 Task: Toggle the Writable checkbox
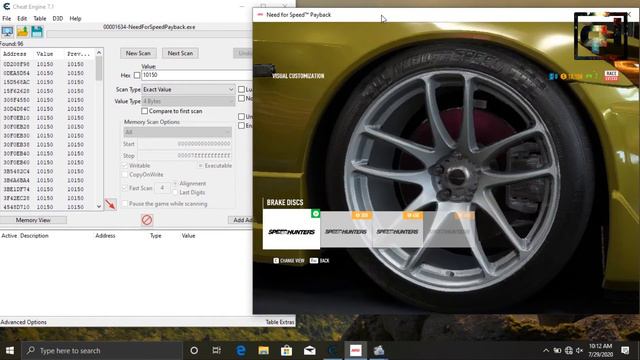click(125, 166)
